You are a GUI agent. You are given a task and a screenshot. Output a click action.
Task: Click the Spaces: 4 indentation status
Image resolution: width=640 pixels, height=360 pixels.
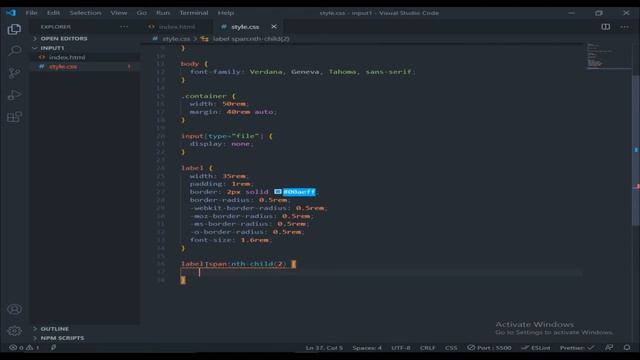[x=367, y=348]
